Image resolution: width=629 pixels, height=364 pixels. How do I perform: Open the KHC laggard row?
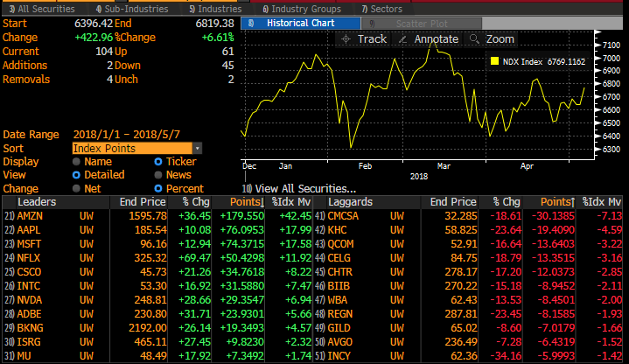click(x=468, y=230)
